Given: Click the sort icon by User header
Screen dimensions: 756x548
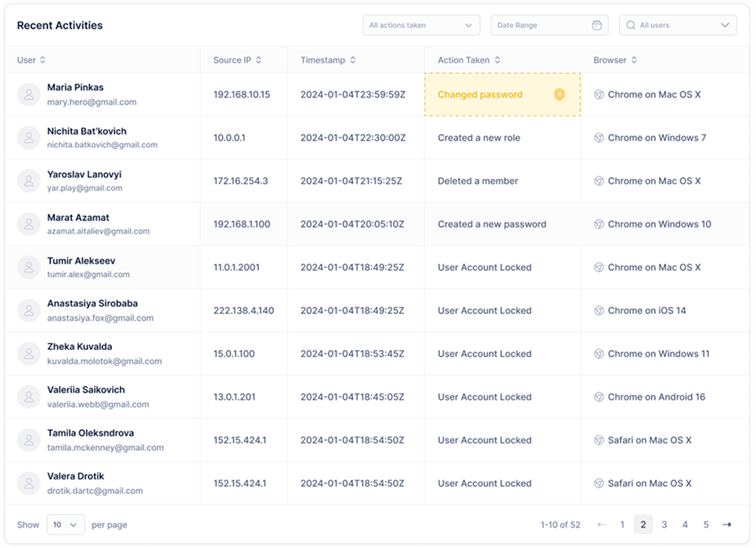Looking at the screenshot, I should 42,60.
